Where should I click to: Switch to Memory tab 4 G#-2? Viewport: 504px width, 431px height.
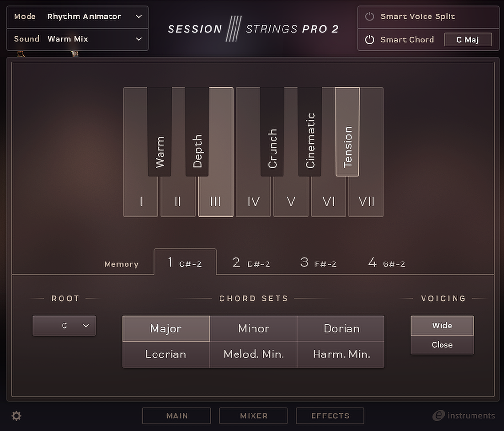pyautogui.click(x=387, y=262)
